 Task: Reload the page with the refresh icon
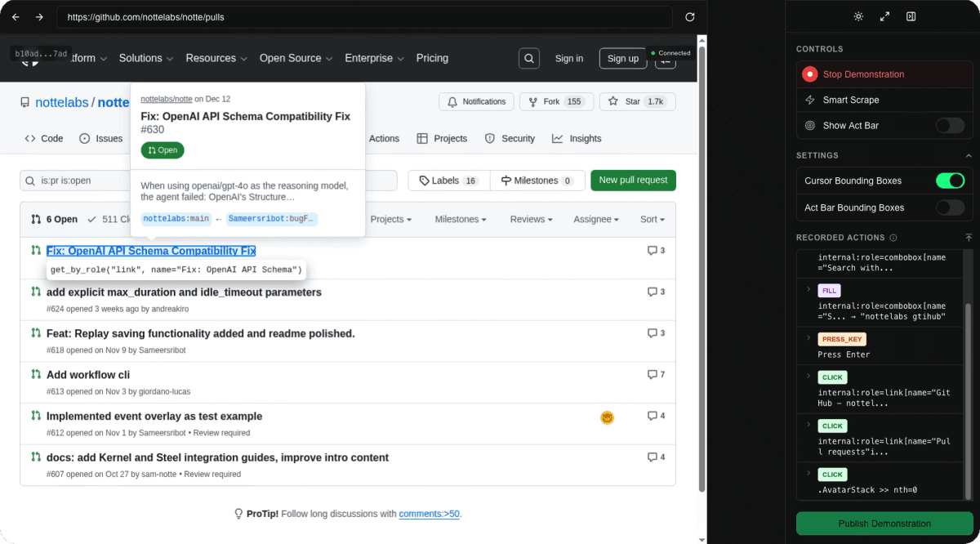(690, 16)
